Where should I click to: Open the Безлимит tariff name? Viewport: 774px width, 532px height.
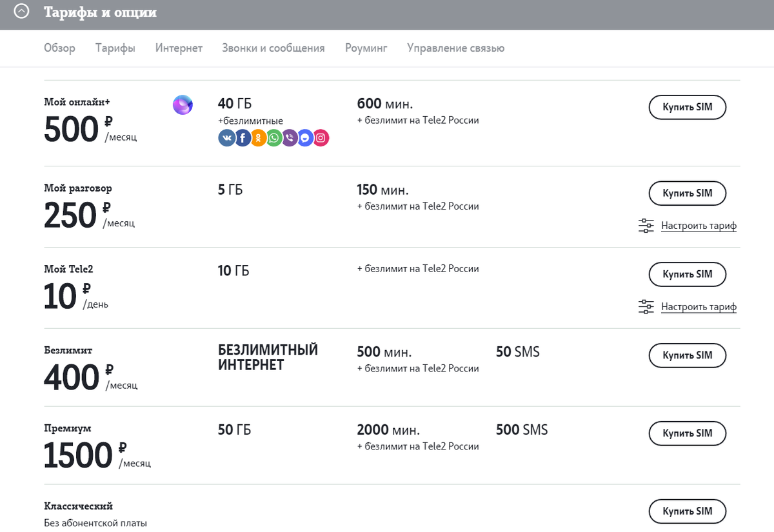click(x=68, y=350)
